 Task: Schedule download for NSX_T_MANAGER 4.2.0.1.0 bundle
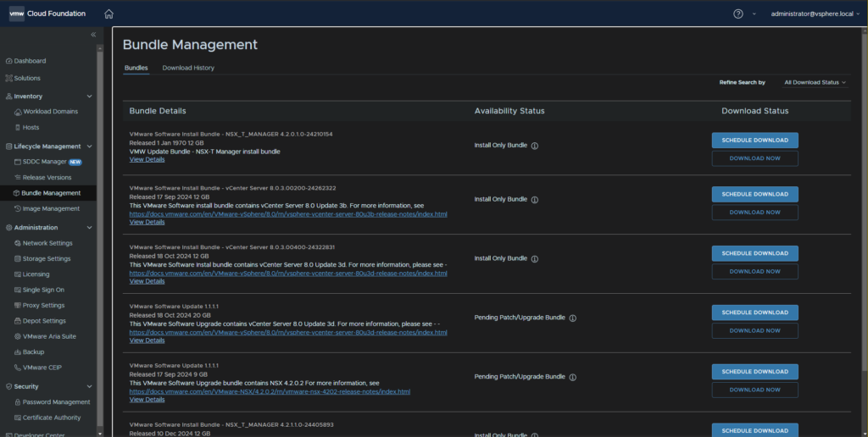[755, 141]
